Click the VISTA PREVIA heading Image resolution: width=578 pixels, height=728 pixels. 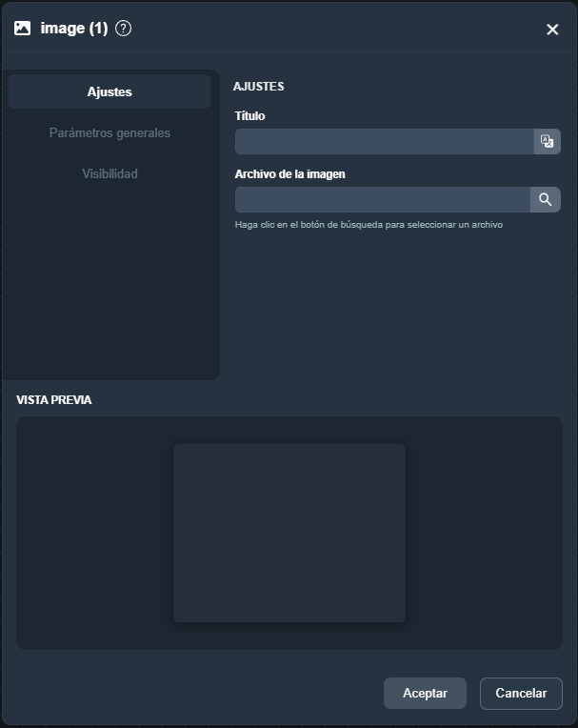[54, 400]
